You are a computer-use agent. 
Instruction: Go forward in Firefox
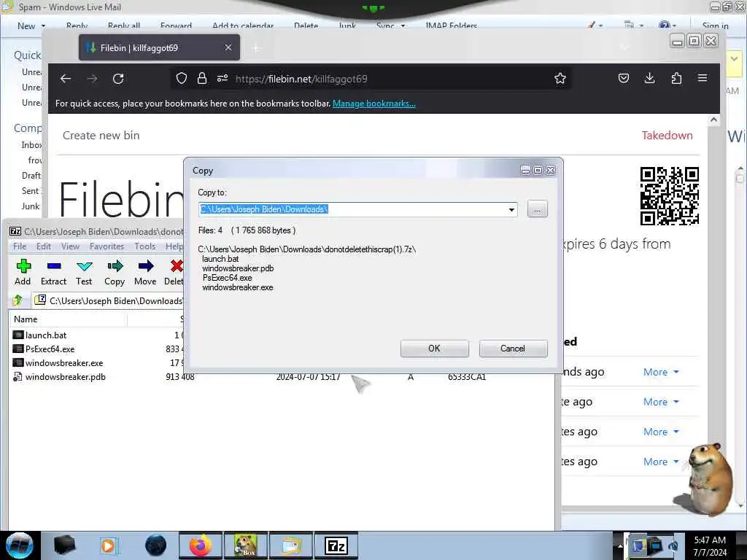(92, 79)
